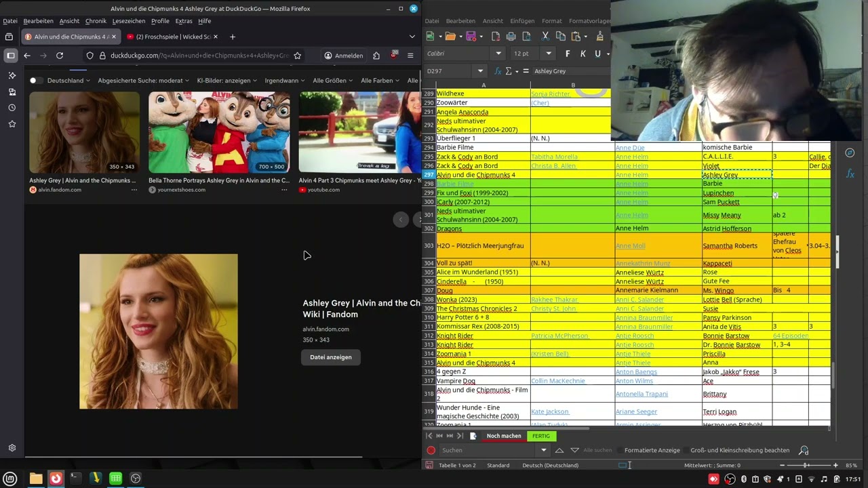
Task: Click the OBS Studio icon in system tray
Action: [x=730, y=479]
